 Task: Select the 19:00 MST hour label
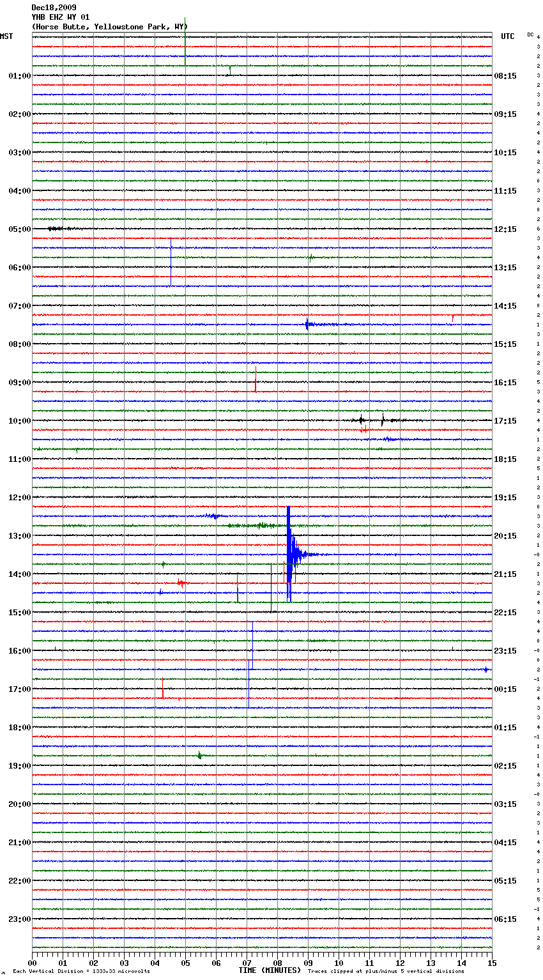tap(19, 766)
